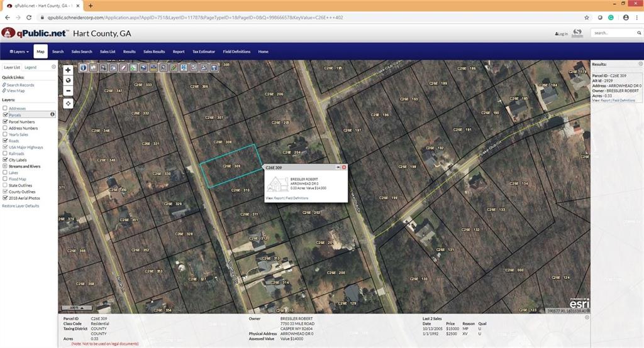
Task: Zoom out with the minus button
Action: (x=68, y=90)
